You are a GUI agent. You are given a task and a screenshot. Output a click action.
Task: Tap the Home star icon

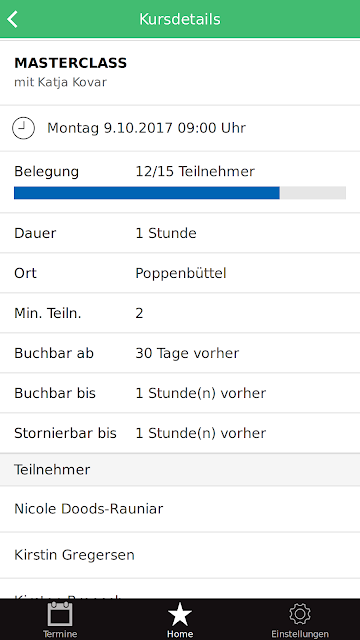[x=180, y=614]
